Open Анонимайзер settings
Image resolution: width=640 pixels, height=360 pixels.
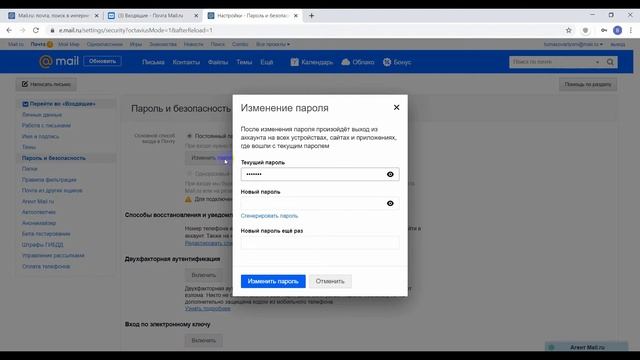point(39,223)
